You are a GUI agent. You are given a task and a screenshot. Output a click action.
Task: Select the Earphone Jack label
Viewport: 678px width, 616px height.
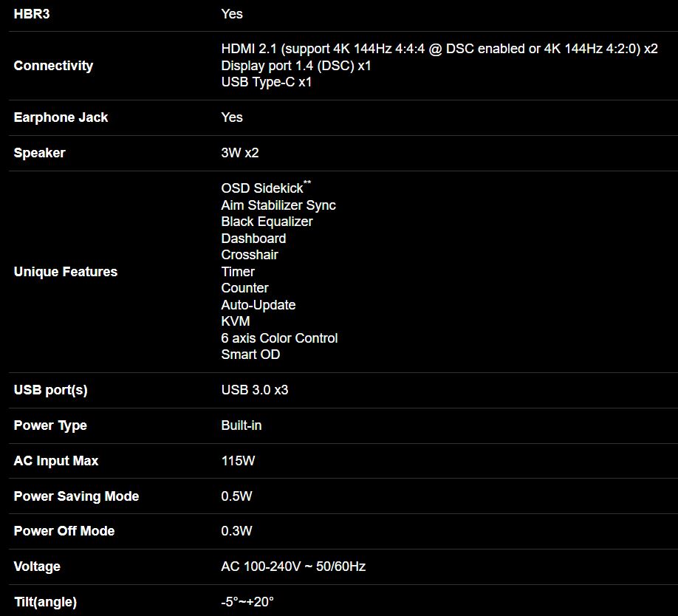click(61, 117)
